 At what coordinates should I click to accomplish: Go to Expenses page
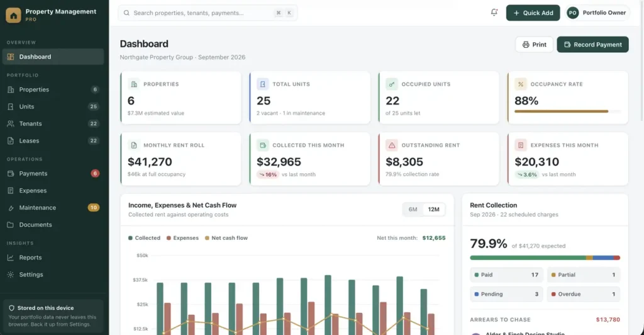53,191
